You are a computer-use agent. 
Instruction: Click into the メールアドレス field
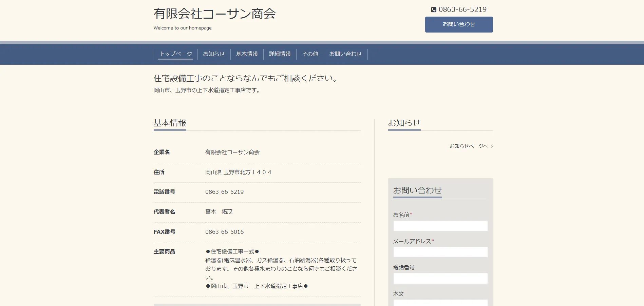440,252
